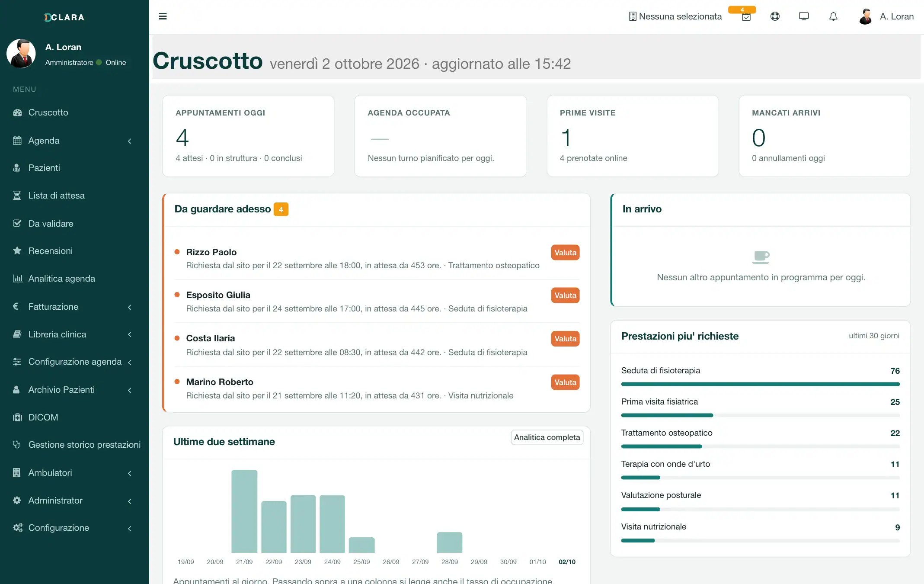Click the lifebuoy support icon
The image size is (924, 584).
pyautogui.click(x=775, y=16)
